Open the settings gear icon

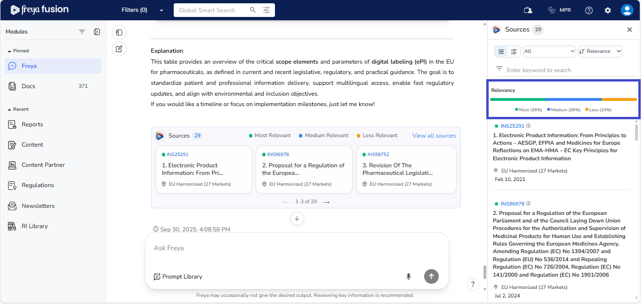(608, 10)
